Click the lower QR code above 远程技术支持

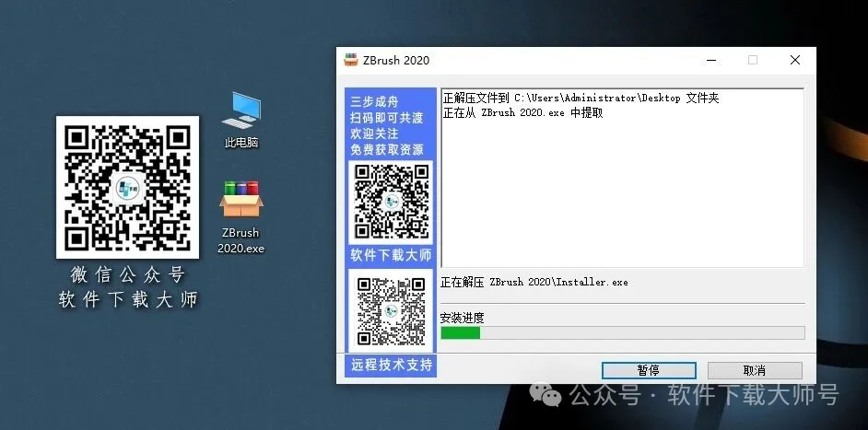391,310
